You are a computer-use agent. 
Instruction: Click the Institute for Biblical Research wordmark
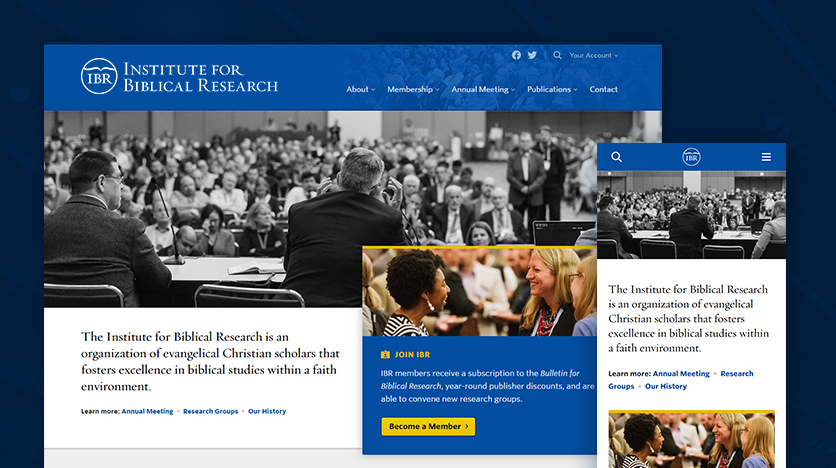pyautogui.click(x=200, y=77)
